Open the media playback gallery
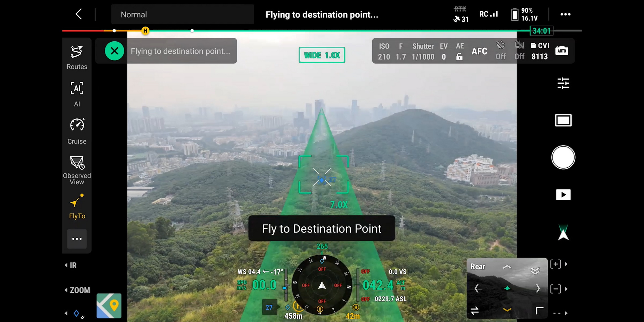 coord(563,195)
